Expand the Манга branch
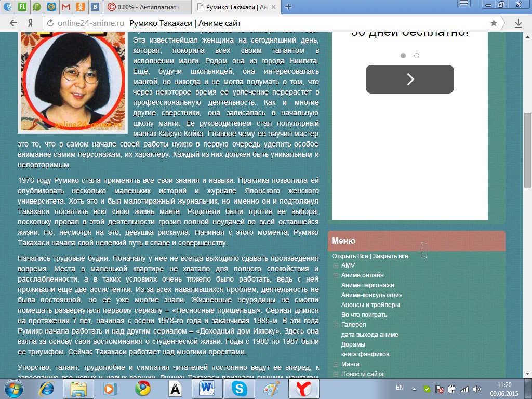 point(336,364)
